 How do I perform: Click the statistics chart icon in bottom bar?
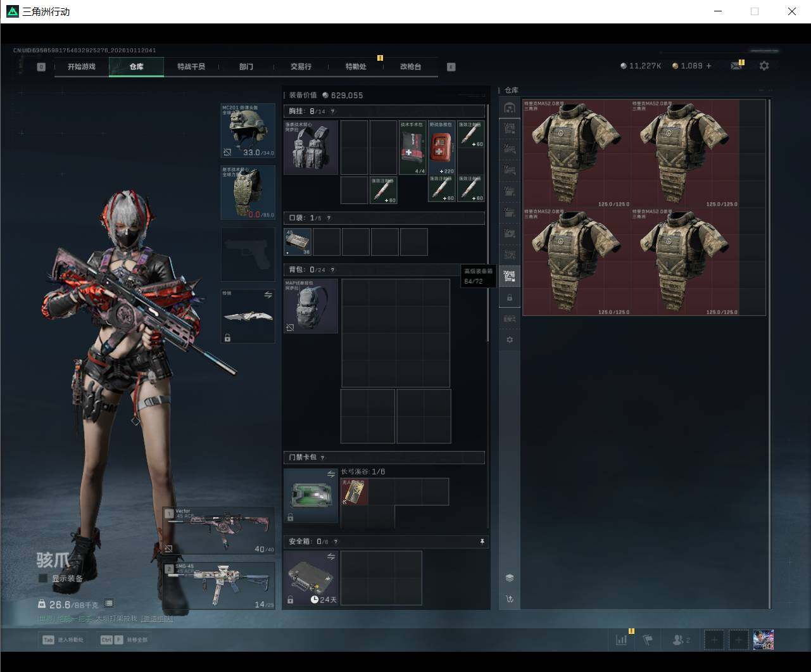pos(622,640)
